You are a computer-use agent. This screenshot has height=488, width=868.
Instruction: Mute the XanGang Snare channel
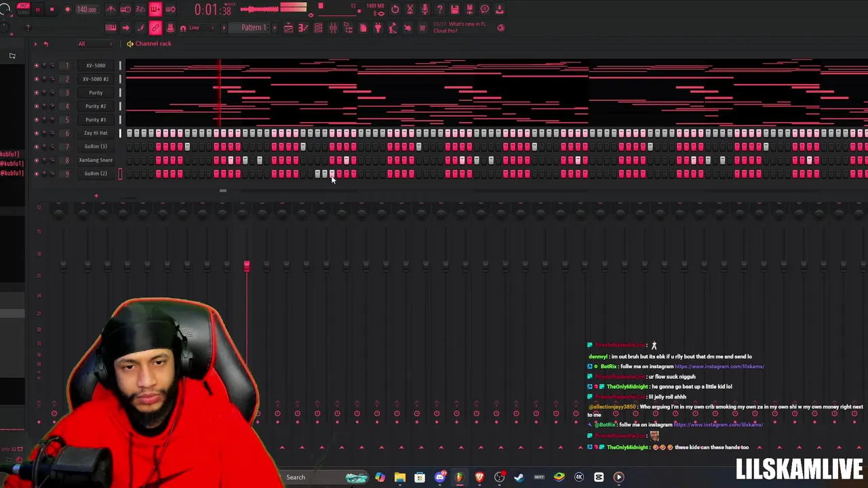pos(37,161)
